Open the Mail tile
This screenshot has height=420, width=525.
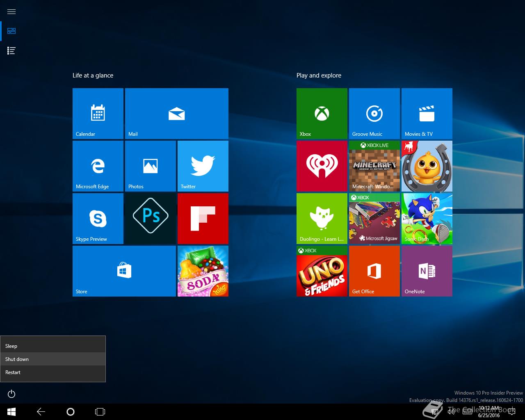coord(177,114)
